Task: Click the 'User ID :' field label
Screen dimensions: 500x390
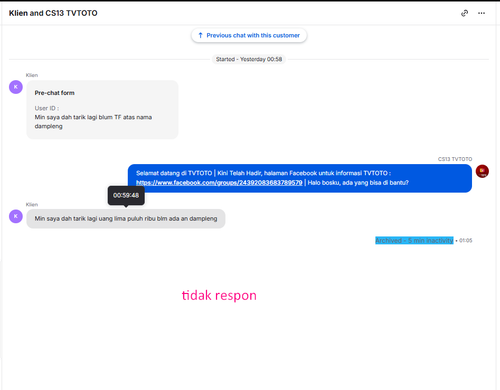Action: [47, 108]
